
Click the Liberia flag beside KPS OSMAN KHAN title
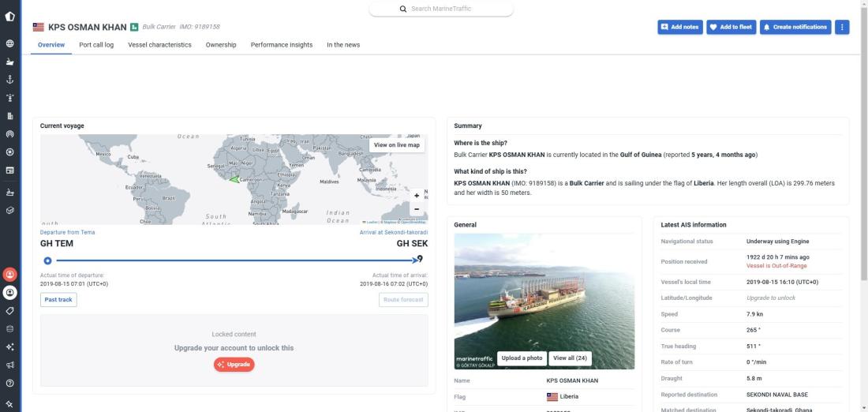[x=38, y=27]
